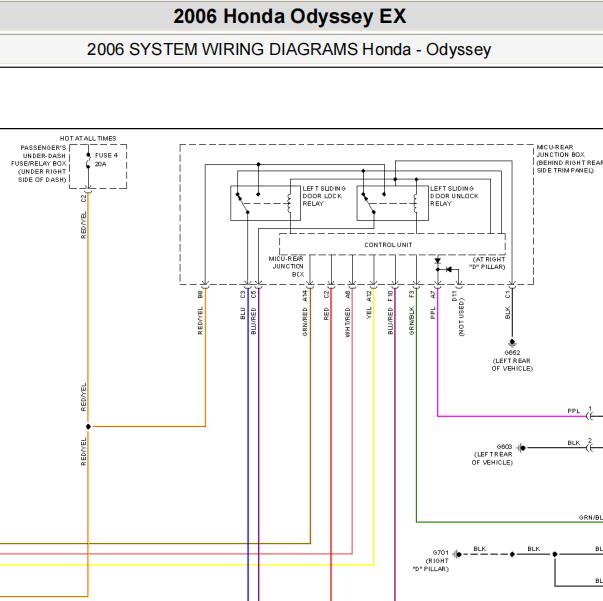
Task: Click the 'WHT/RED' wire color label
Action: (348, 322)
